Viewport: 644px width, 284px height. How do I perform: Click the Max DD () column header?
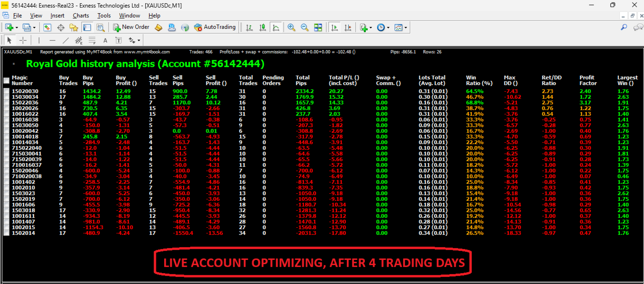(x=512, y=80)
